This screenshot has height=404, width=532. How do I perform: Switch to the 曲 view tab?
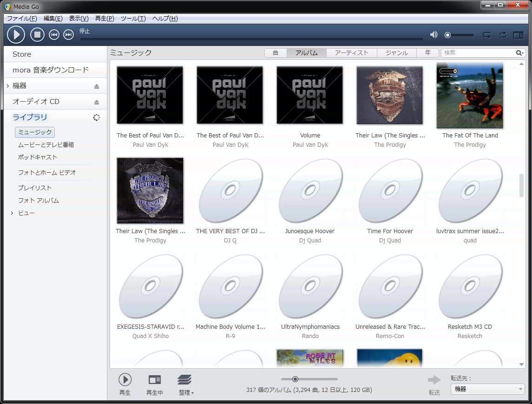276,52
